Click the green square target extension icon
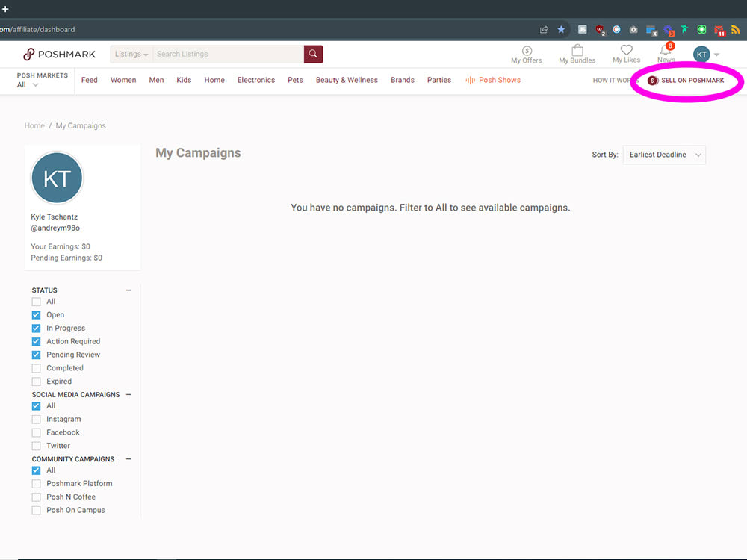Screen dimensions: 747x560 [701, 30]
